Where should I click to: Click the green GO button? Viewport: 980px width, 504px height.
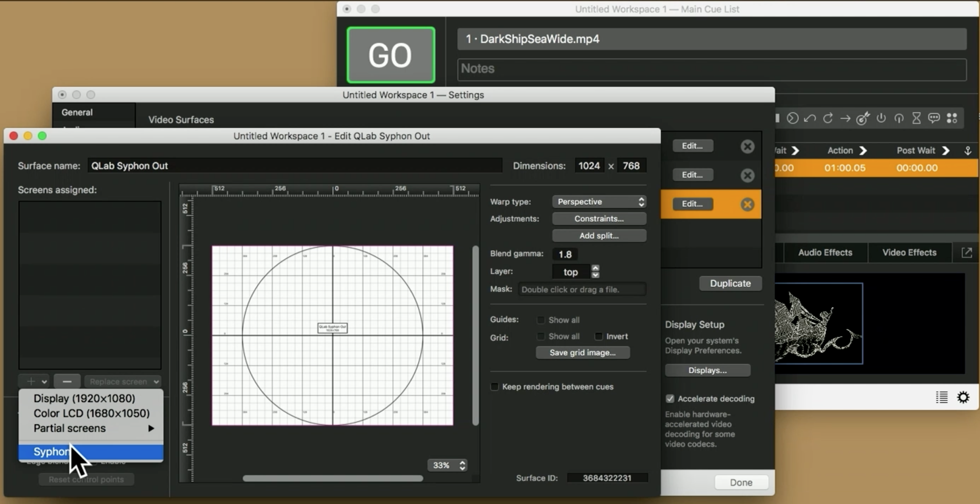(x=391, y=55)
